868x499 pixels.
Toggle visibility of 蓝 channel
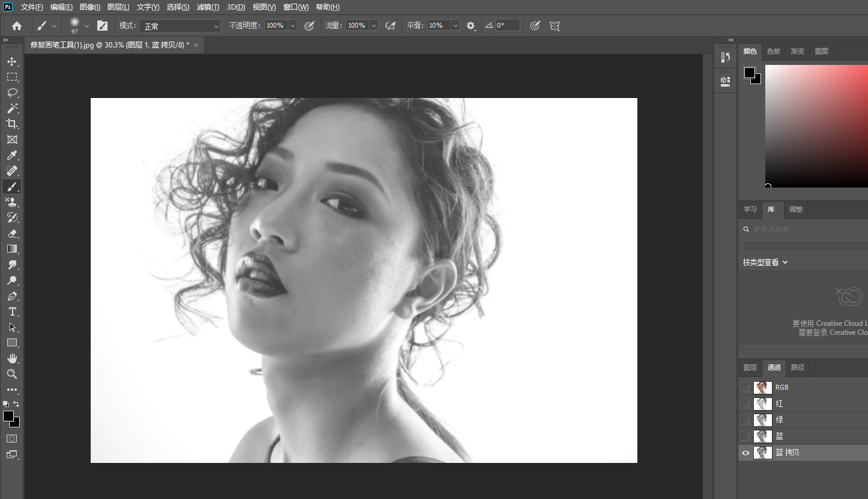(x=745, y=436)
